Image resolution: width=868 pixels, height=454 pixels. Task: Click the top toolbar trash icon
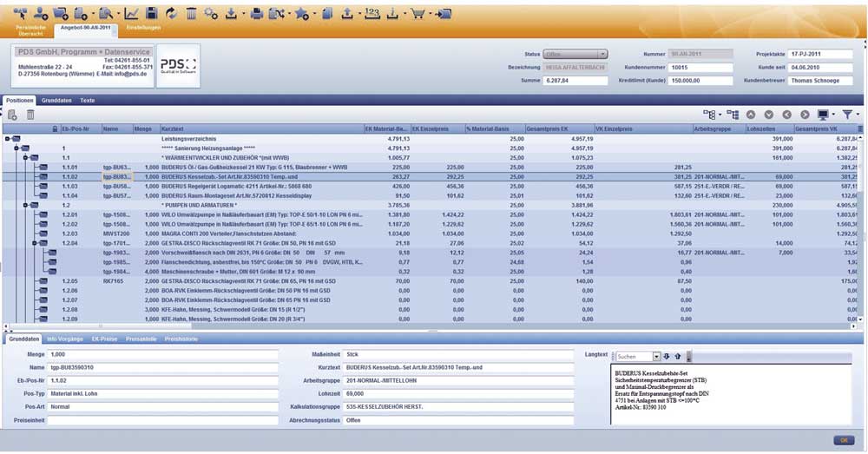(191, 13)
